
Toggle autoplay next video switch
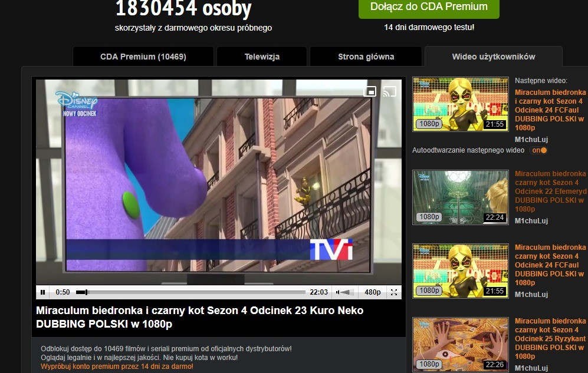(538, 150)
